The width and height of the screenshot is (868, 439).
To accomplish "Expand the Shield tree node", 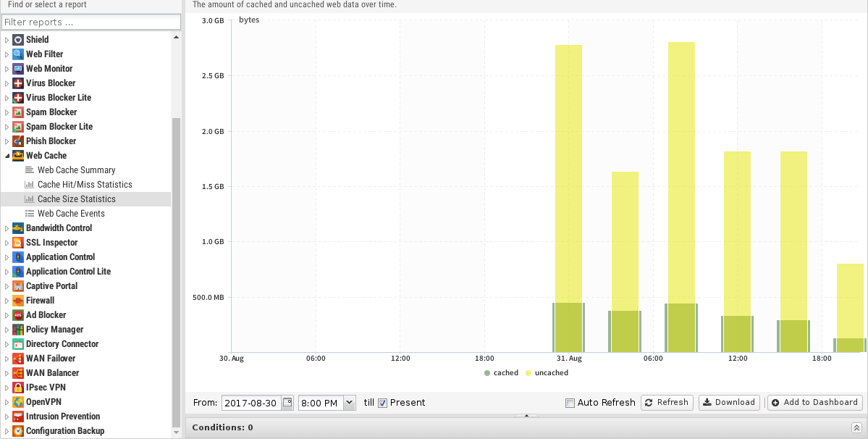I will (x=7, y=40).
